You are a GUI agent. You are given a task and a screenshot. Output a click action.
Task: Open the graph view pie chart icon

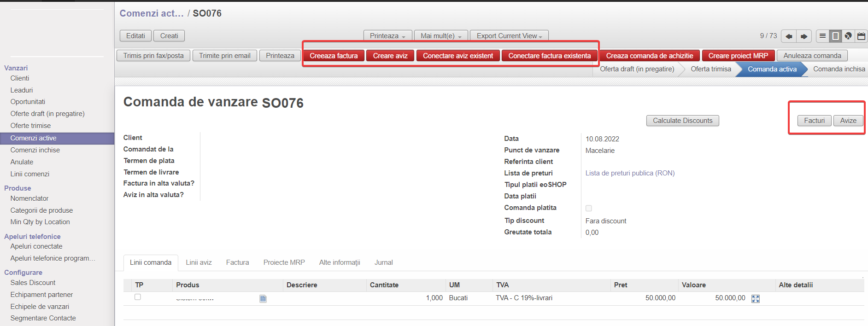point(848,36)
